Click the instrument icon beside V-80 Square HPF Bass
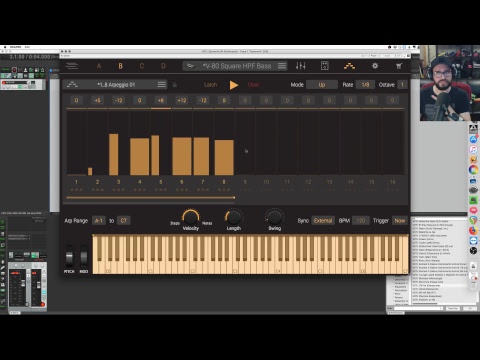Screen dimensions: 480x360 tap(190, 66)
